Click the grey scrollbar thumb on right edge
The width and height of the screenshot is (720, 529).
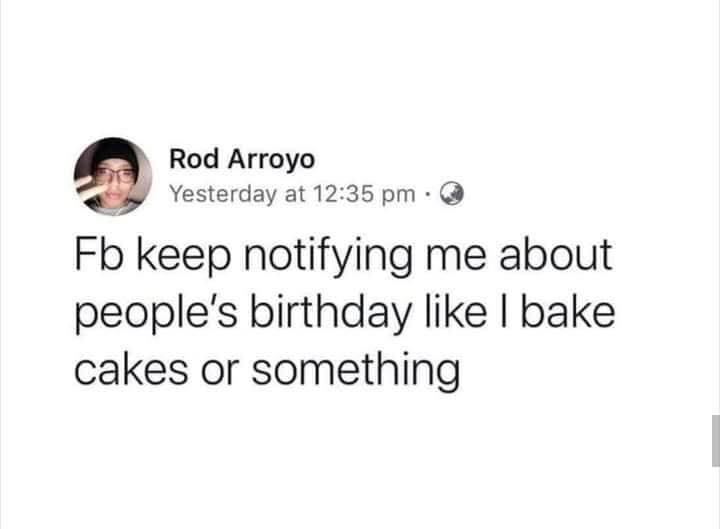click(x=716, y=440)
